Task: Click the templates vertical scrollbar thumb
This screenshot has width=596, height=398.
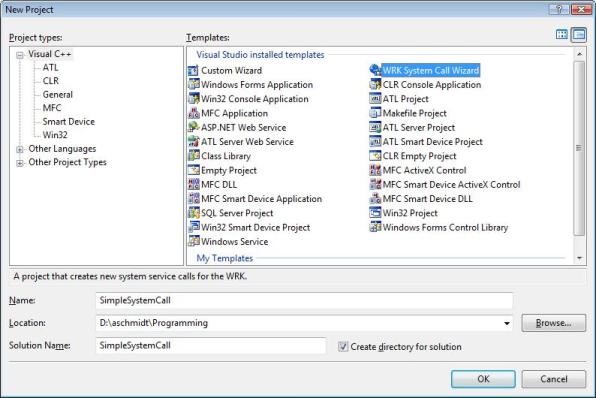Action: pos(579,148)
